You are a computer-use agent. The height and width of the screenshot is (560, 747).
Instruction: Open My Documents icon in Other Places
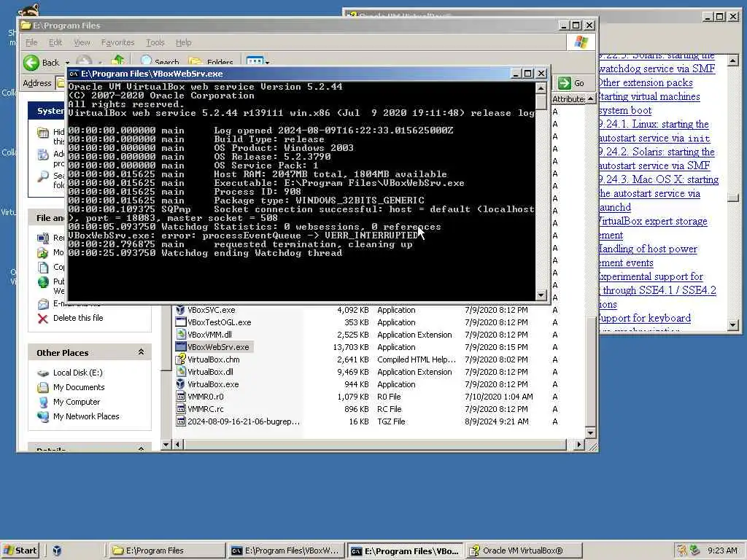tap(43, 388)
